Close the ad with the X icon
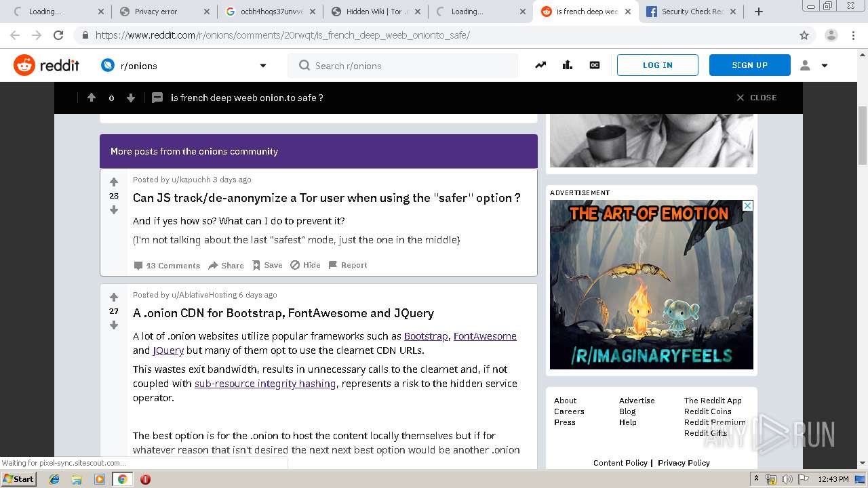The height and width of the screenshot is (488, 868). [747, 205]
